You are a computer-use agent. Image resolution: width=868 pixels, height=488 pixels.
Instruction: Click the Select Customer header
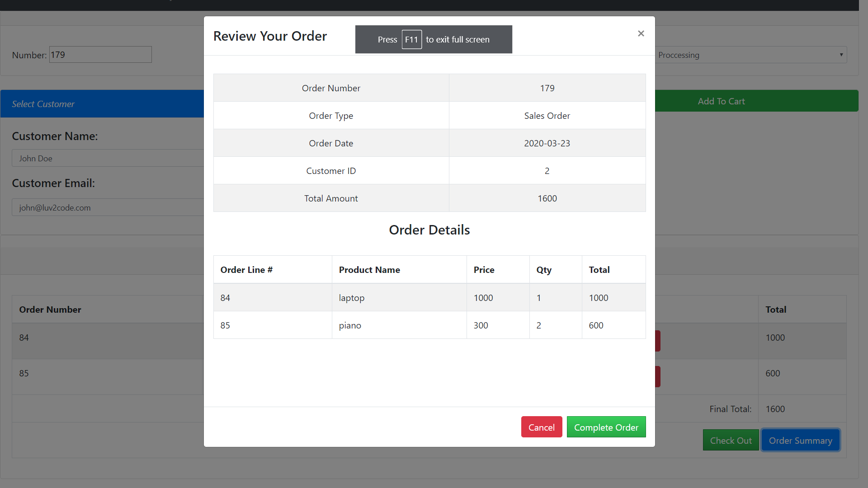(x=43, y=103)
